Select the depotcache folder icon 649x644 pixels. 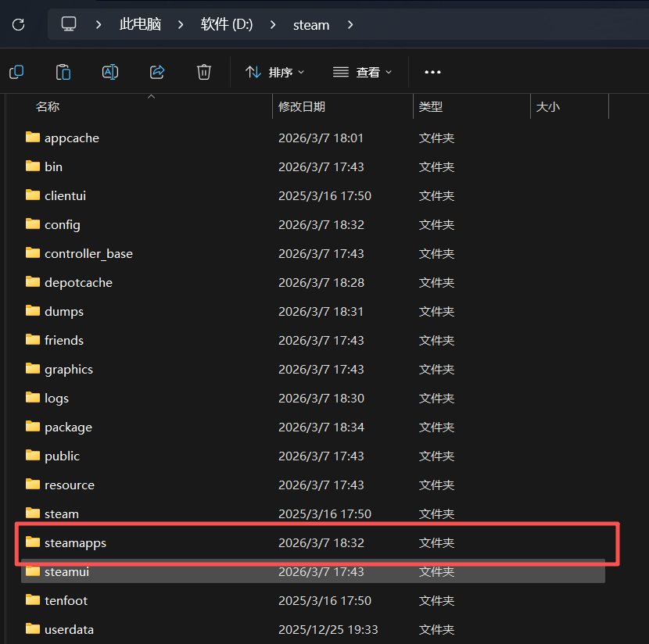click(x=33, y=281)
